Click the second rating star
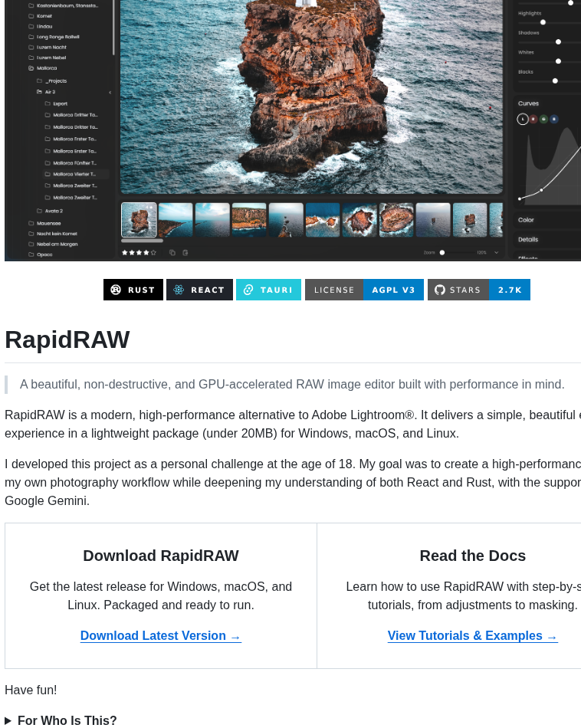Image resolution: width=581 pixels, height=728 pixels. click(x=132, y=253)
